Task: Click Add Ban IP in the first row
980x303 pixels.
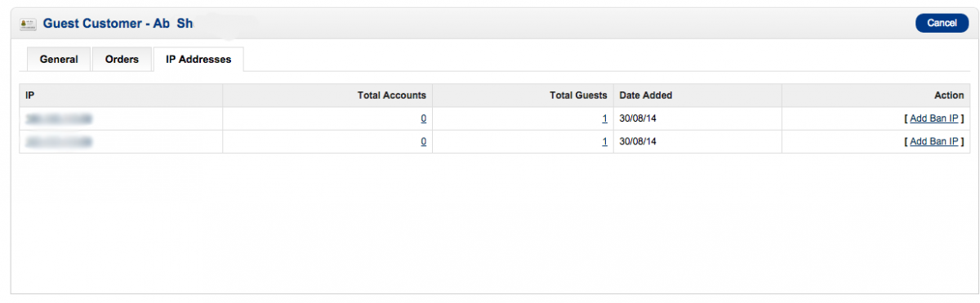Action: 933,118
